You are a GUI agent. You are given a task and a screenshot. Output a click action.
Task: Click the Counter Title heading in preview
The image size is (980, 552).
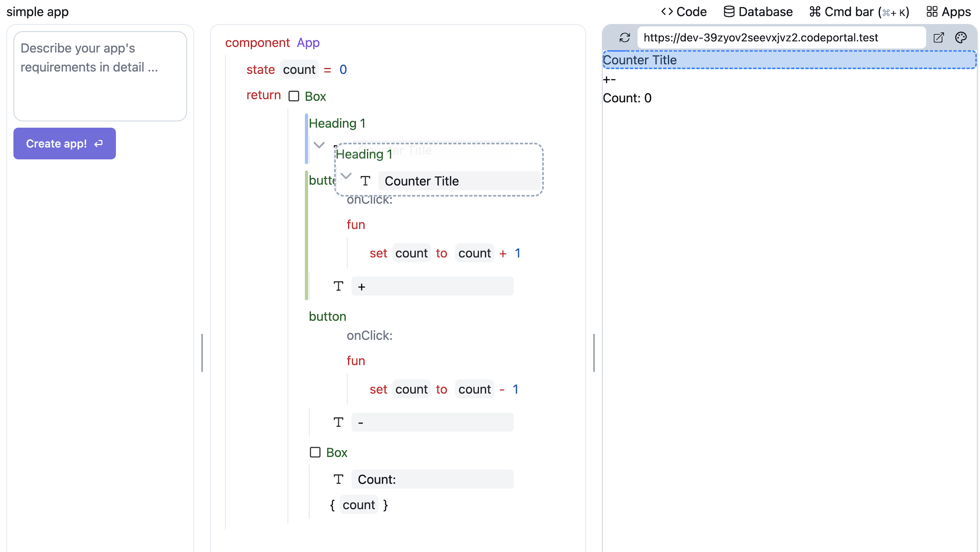coord(641,60)
